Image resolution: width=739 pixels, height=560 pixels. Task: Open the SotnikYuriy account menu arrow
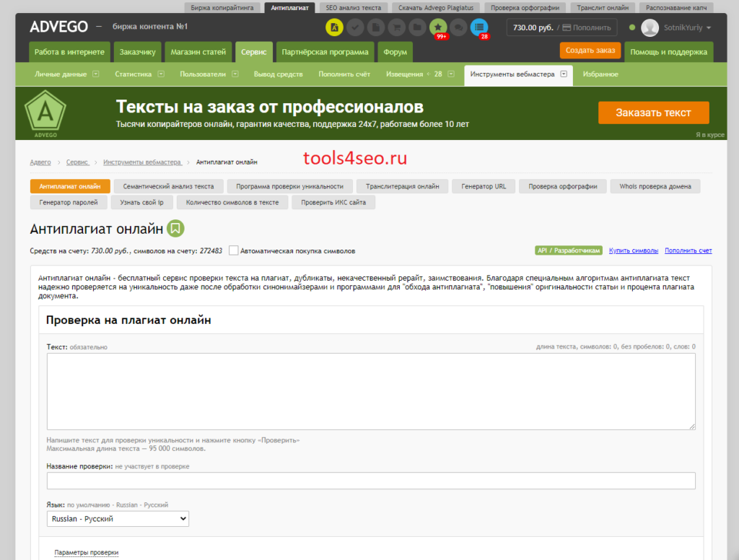point(709,28)
